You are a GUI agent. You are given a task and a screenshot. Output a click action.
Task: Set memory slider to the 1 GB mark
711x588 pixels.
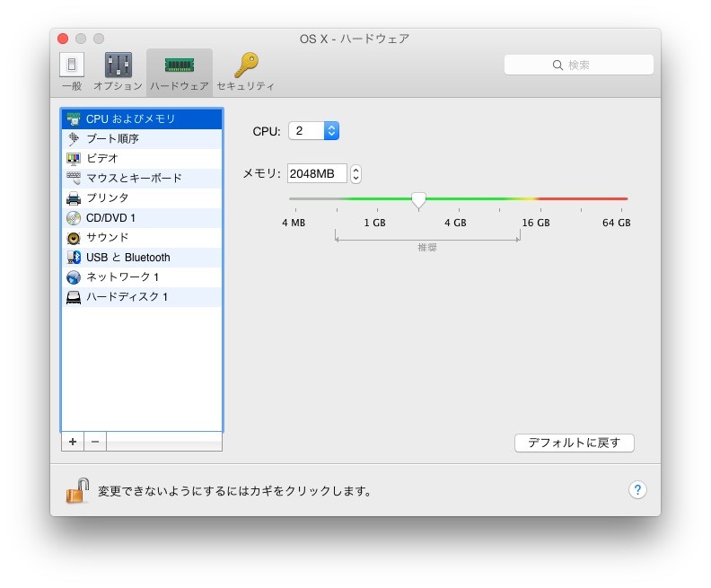coord(377,198)
